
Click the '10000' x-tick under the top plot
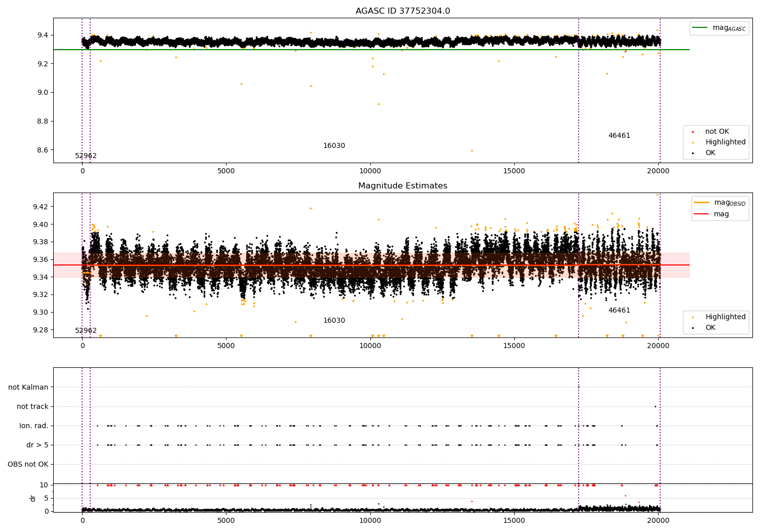[370, 171]
